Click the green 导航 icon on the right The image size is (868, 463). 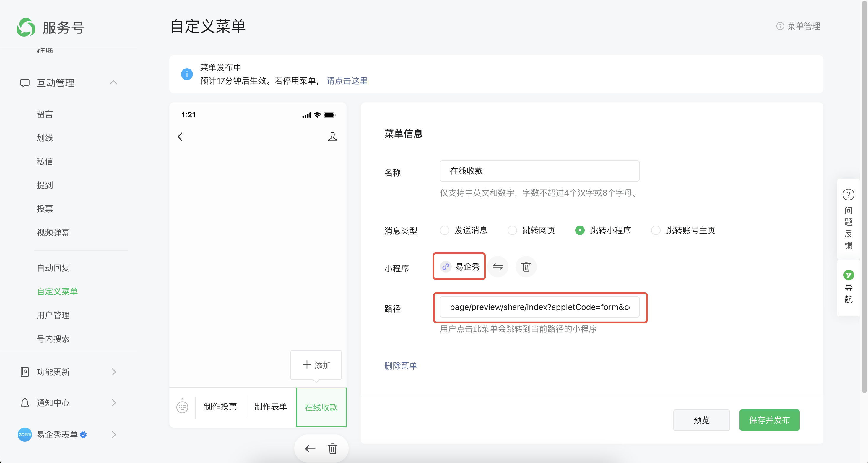(x=848, y=275)
